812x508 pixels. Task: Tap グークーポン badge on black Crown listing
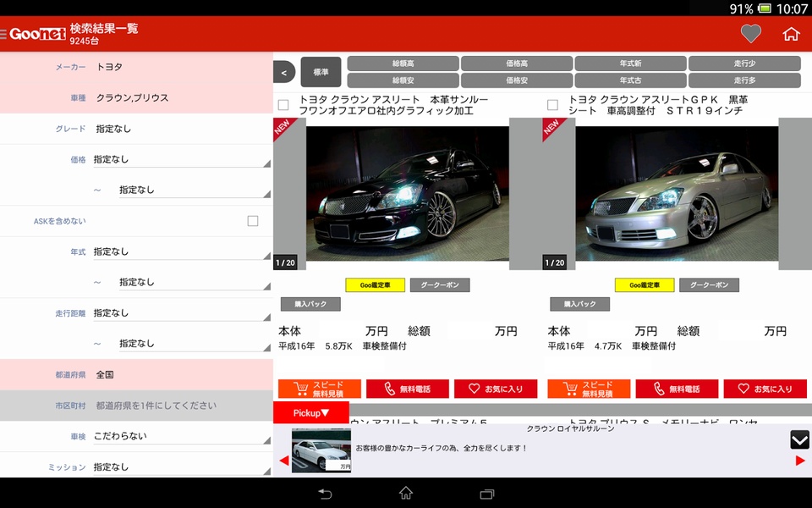pyautogui.click(x=440, y=284)
